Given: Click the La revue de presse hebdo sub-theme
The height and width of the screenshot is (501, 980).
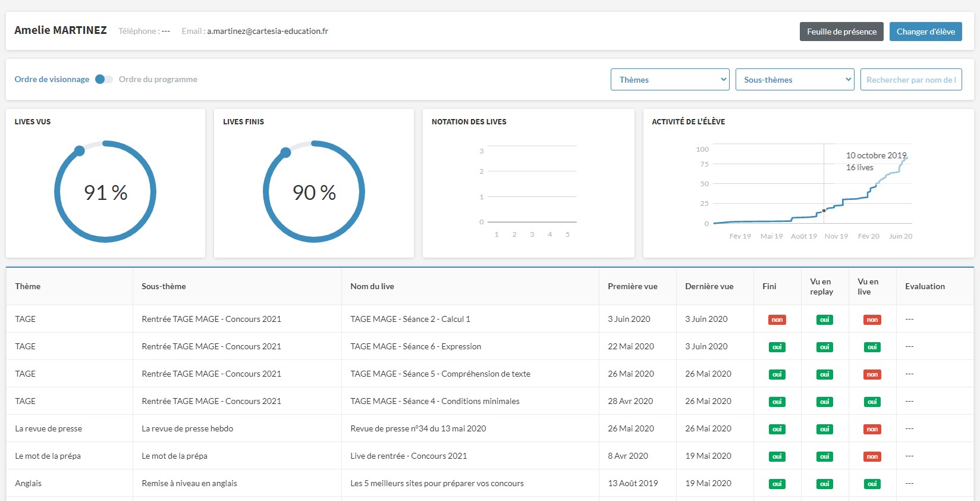Looking at the screenshot, I should coord(187,428).
